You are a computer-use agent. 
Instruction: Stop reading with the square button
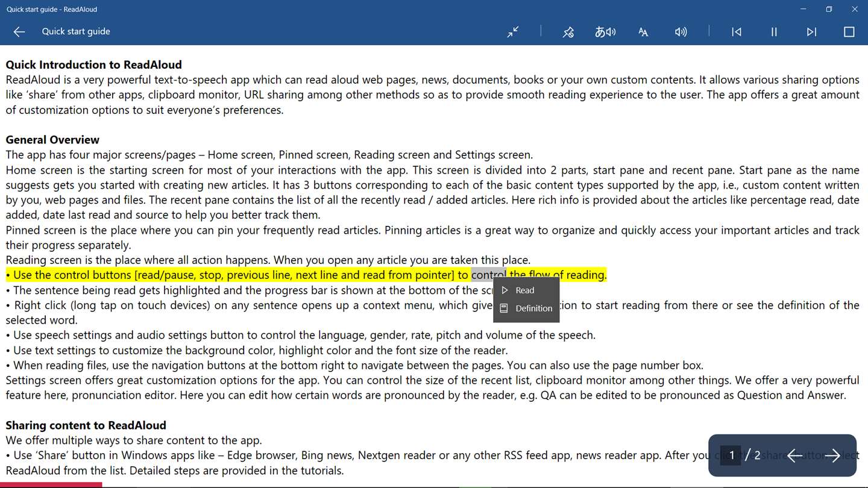pos(849,32)
